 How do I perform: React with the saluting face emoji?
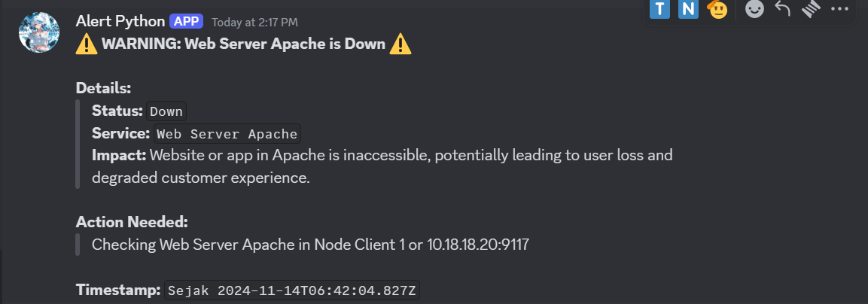coord(717,9)
